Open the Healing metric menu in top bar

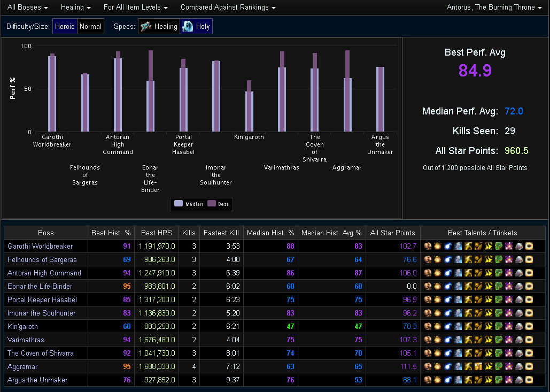(x=75, y=7)
